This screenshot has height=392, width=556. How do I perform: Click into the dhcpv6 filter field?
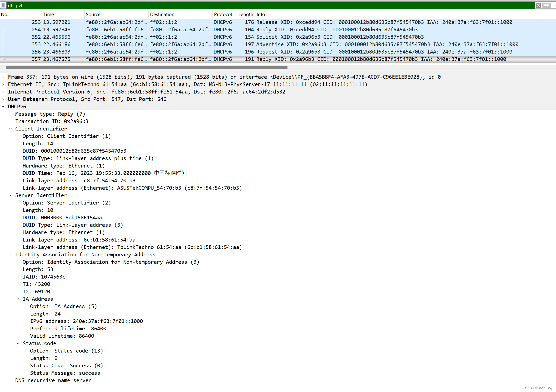(x=247, y=5)
